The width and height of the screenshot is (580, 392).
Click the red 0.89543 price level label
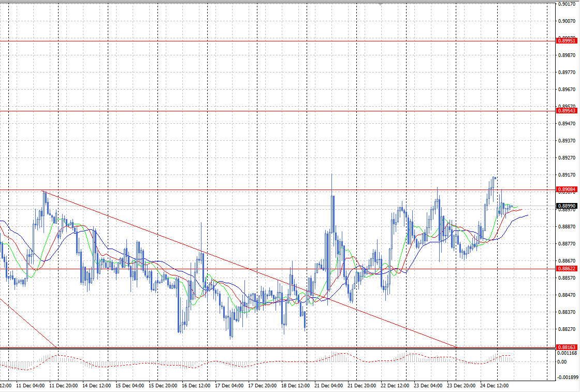coord(567,111)
